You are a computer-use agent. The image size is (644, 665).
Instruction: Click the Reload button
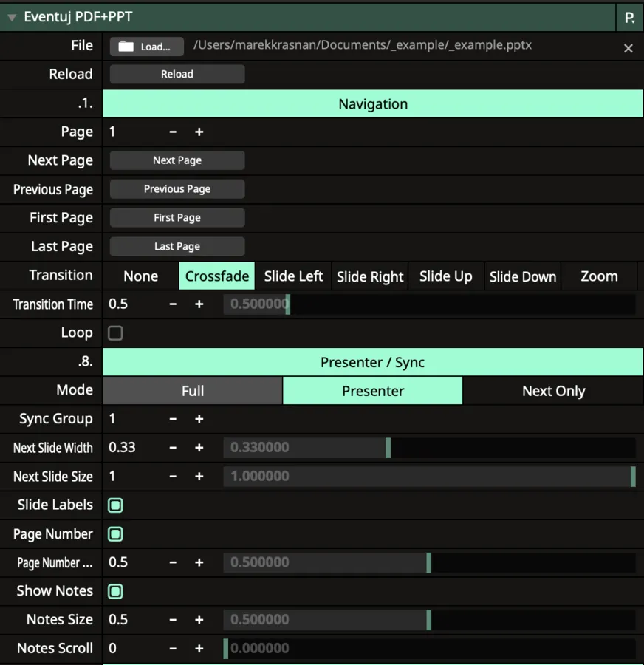[x=177, y=74]
